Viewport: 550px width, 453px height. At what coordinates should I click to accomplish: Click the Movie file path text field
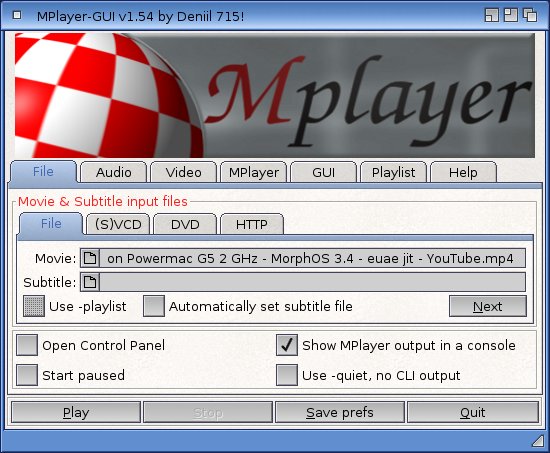pos(313,259)
